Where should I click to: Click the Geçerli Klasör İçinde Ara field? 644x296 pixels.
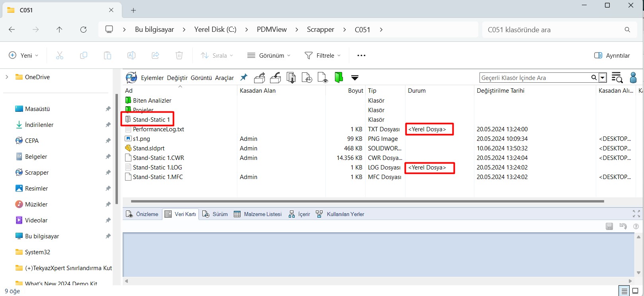coord(535,78)
